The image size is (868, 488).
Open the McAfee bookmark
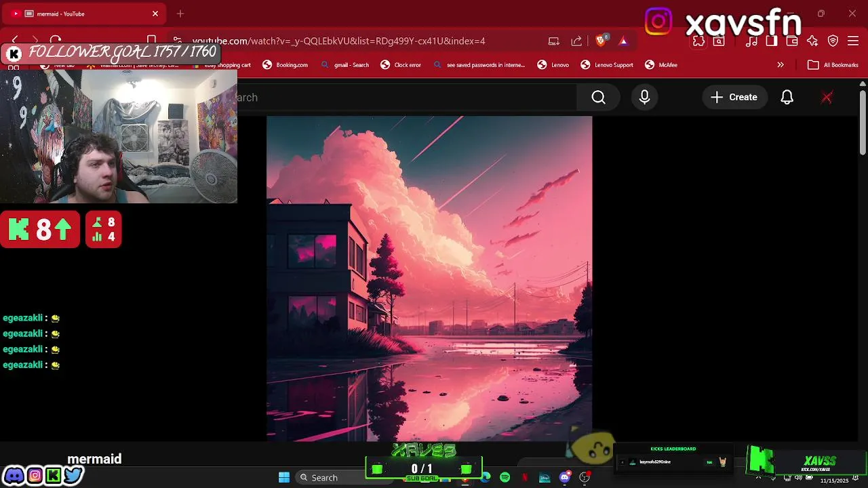click(x=661, y=65)
